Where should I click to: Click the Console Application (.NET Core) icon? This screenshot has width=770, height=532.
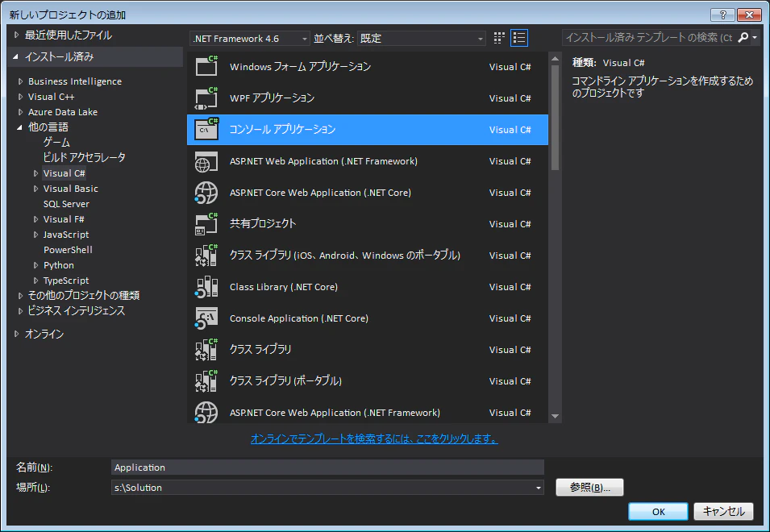(x=206, y=318)
